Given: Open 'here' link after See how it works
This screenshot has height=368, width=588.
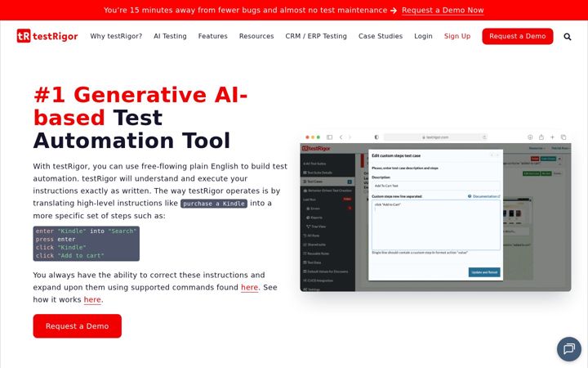Looking at the screenshot, I should (x=92, y=299).
